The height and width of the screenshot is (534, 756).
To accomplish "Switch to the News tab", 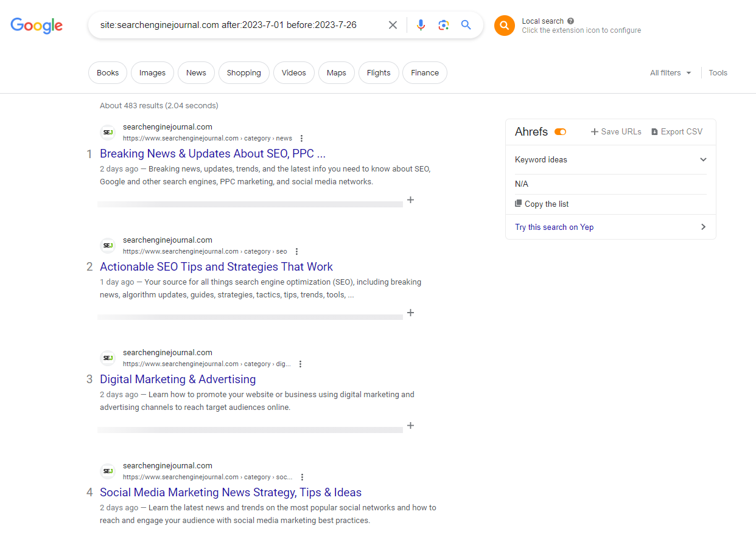I will click(x=196, y=72).
